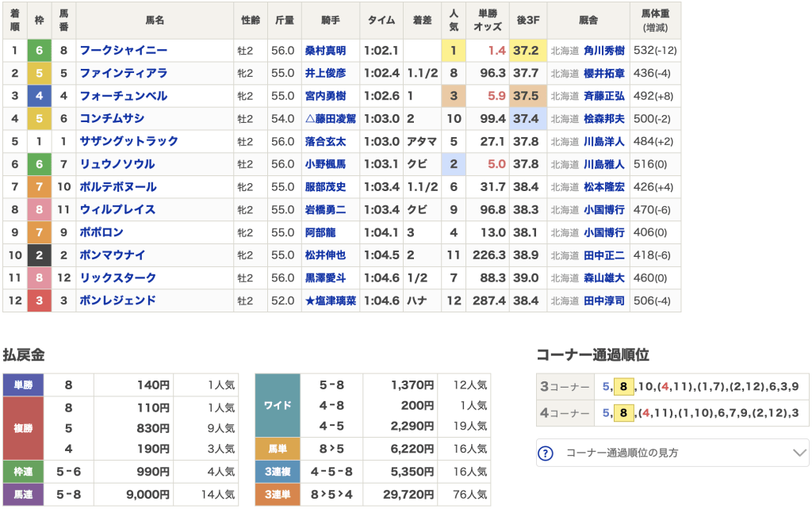Open horse リックスターク link
The width and height of the screenshot is (812, 509).
tap(117, 278)
